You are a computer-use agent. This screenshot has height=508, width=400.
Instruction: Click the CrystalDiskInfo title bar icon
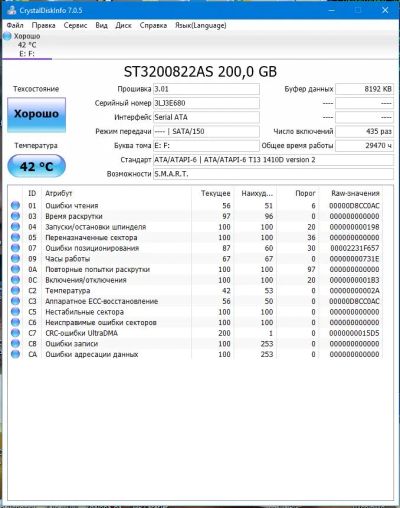coord(12,10)
